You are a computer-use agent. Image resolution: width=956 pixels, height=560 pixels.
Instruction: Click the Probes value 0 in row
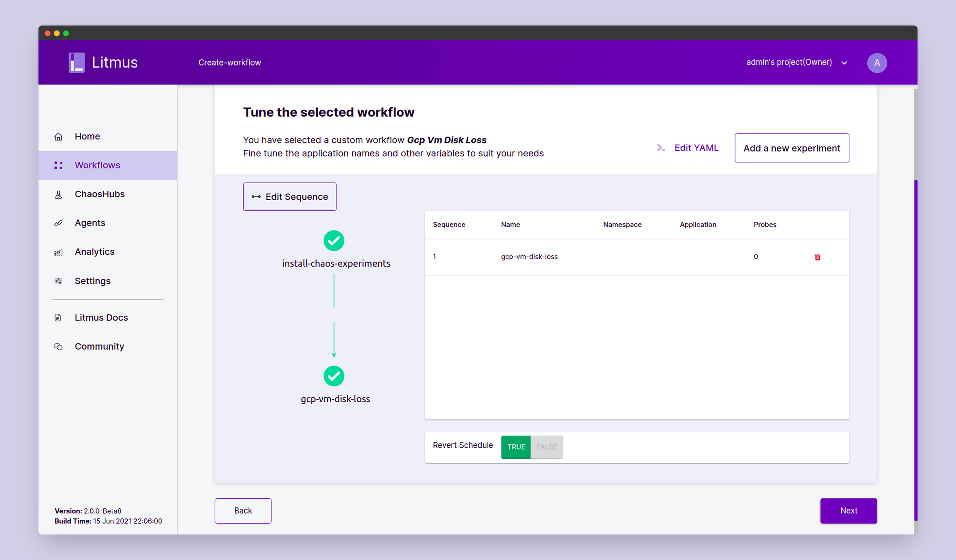pos(756,257)
